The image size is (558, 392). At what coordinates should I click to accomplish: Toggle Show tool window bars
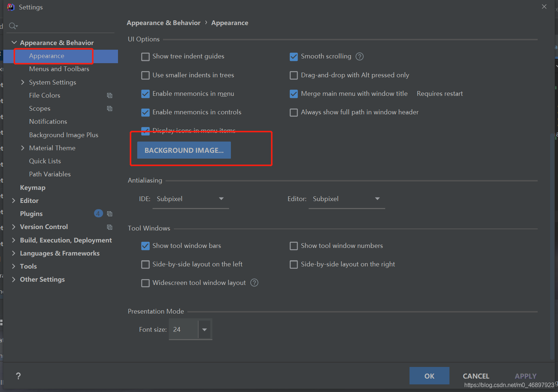tap(145, 246)
